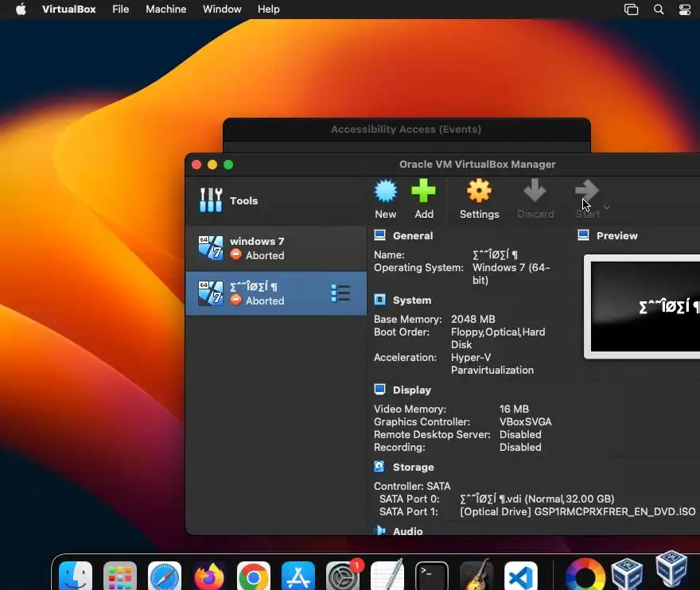
Task: Launch Visual Studio Code from the Dock
Action: [x=520, y=576]
